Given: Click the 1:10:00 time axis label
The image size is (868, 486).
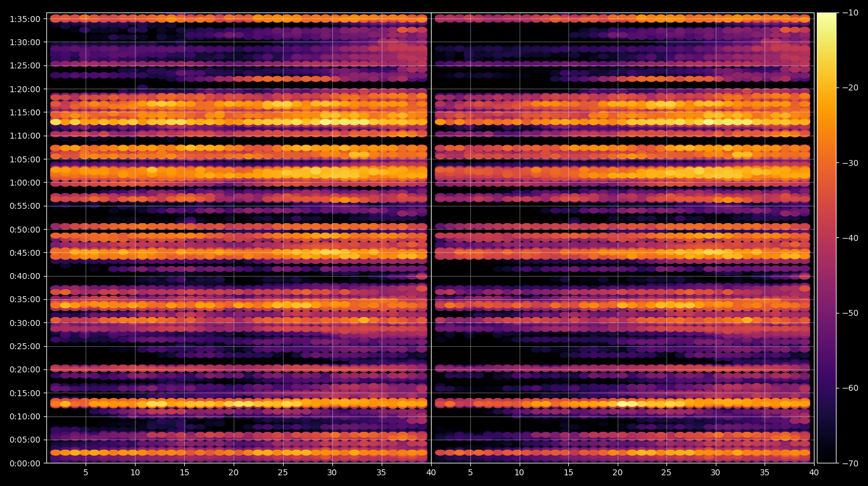Looking at the screenshot, I should click(25, 136).
